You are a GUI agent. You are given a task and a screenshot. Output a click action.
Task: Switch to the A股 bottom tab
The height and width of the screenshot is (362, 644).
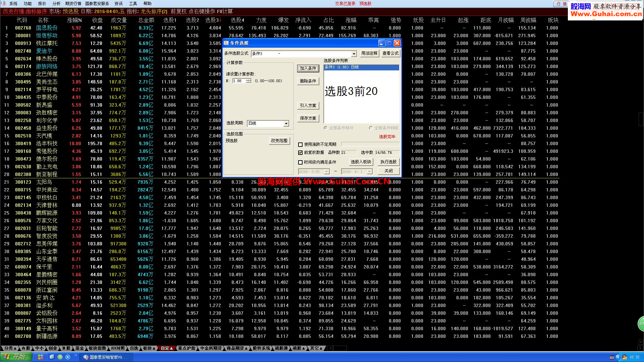pyautogui.click(x=26, y=348)
